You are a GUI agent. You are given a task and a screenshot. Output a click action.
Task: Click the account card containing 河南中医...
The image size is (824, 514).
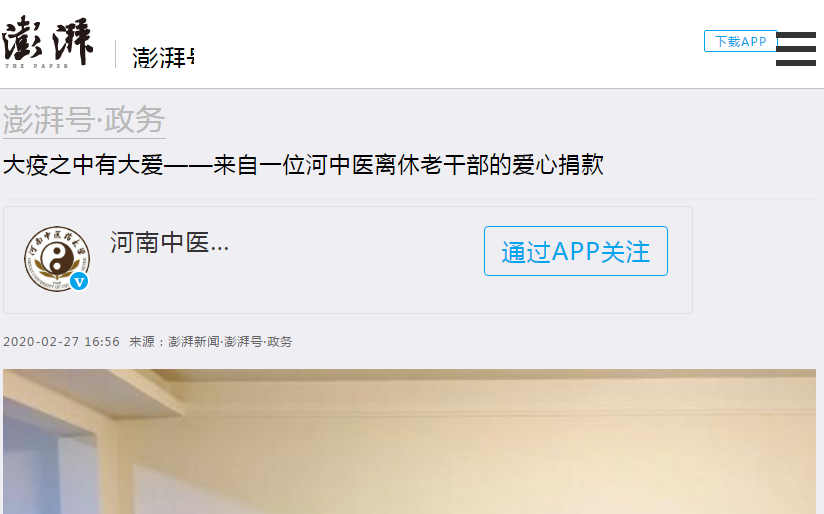(x=348, y=260)
